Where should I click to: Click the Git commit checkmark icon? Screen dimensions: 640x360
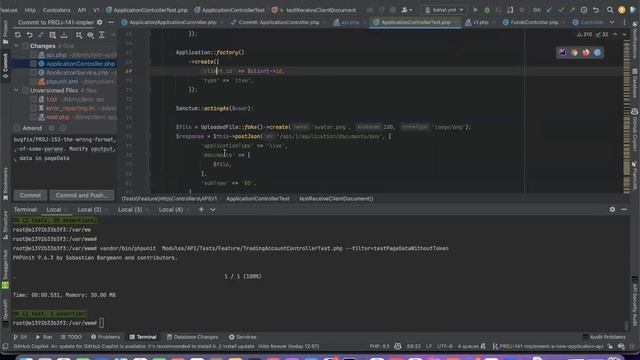pyautogui.click(x=561, y=10)
